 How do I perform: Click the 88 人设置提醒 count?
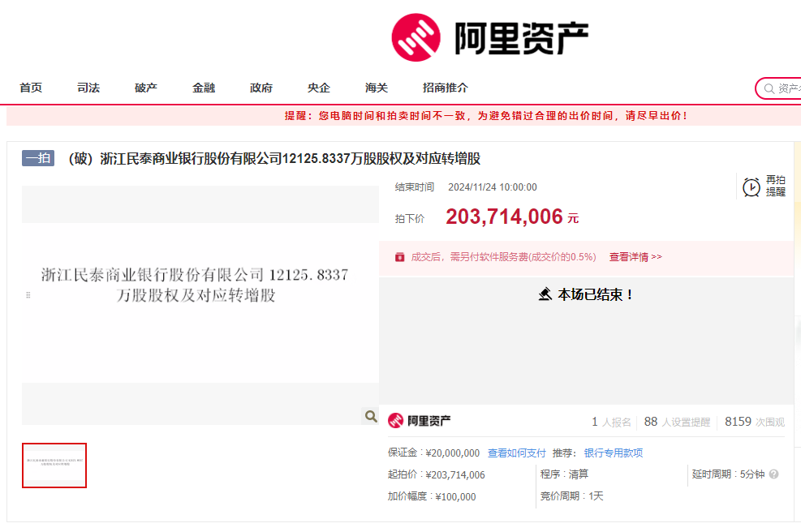(x=677, y=422)
